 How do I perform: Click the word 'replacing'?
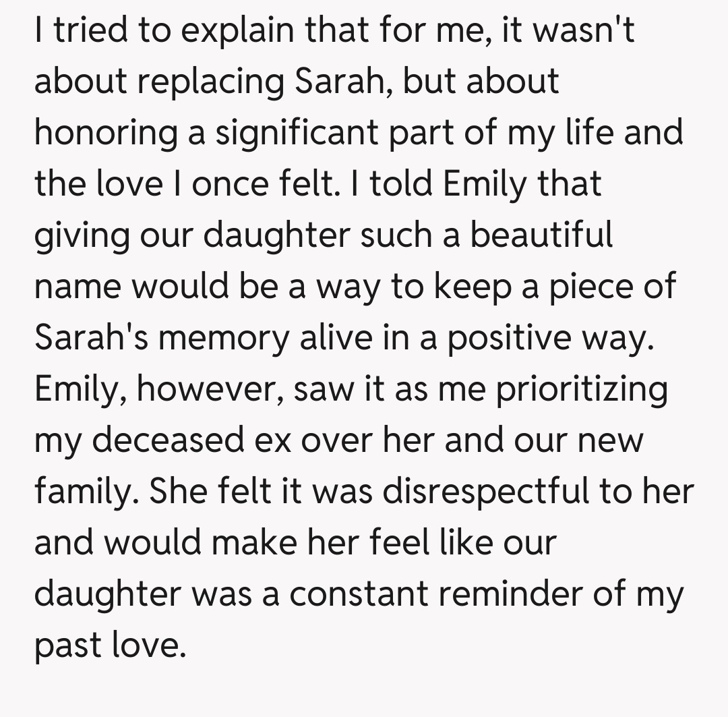(x=214, y=81)
